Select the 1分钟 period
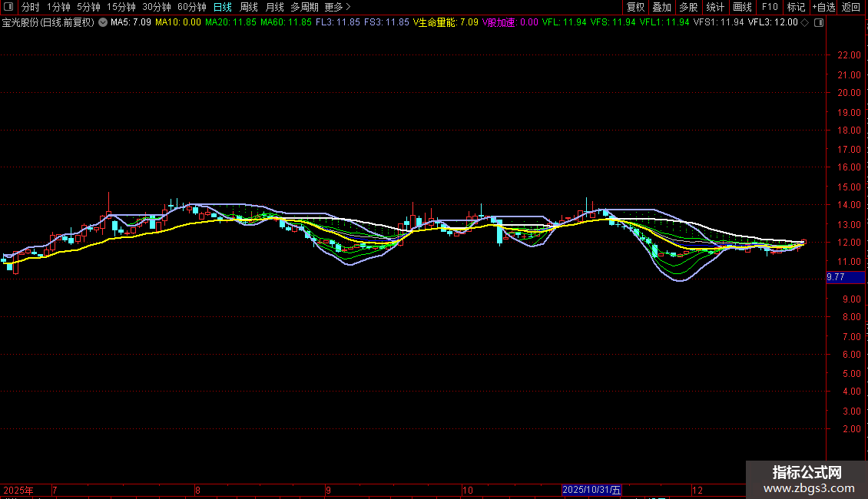 tap(58, 7)
